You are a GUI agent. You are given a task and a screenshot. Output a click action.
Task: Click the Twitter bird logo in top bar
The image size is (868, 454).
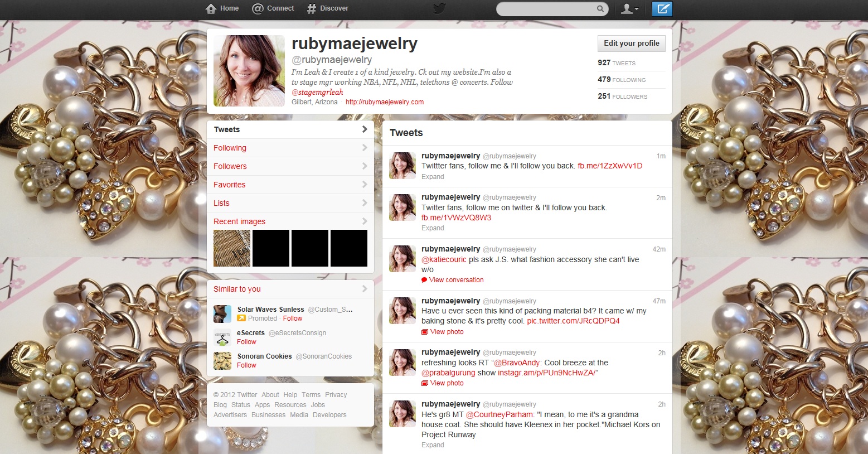(x=439, y=8)
